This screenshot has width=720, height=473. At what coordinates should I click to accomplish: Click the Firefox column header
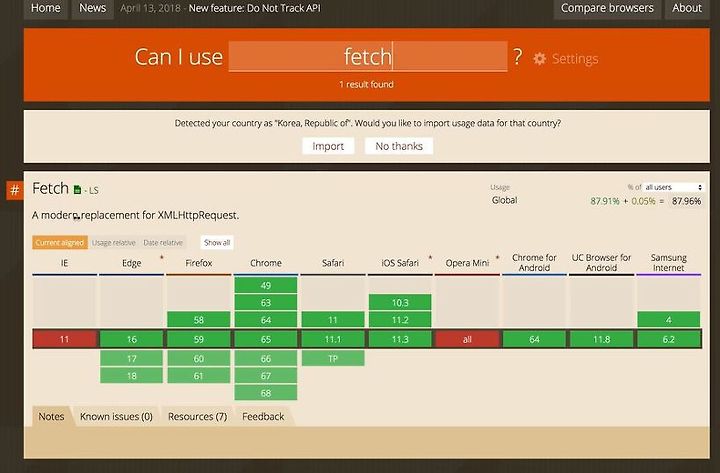pyautogui.click(x=199, y=263)
